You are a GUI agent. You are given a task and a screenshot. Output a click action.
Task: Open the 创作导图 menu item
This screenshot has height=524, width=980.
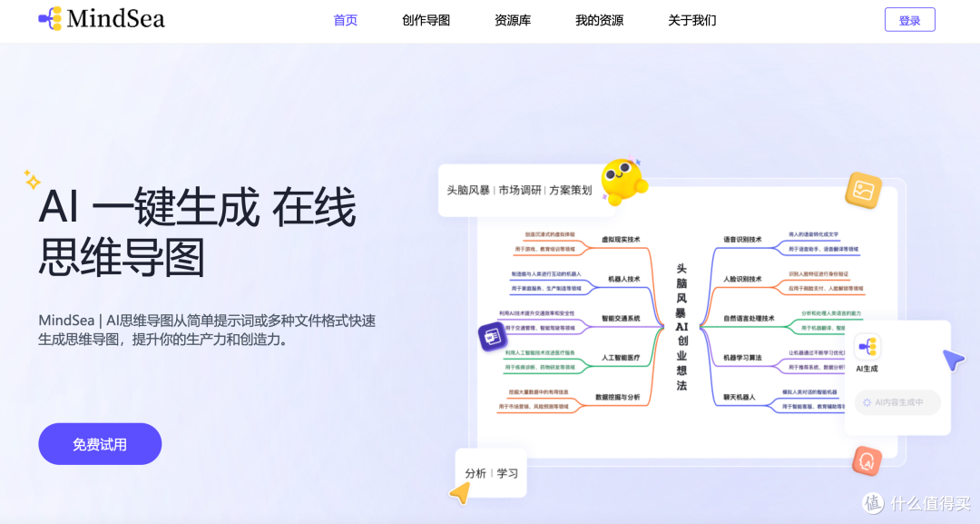[426, 21]
